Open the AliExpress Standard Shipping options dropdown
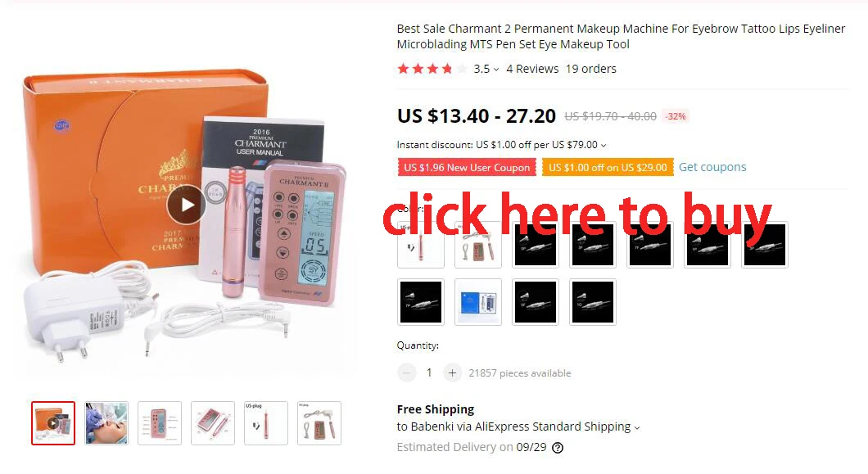Image resolution: width=868 pixels, height=474 pixels. click(x=636, y=428)
